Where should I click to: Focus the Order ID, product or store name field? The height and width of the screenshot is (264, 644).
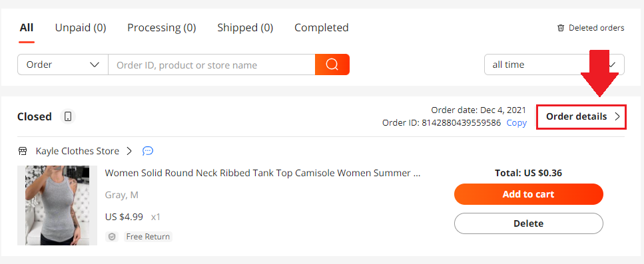point(212,65)
